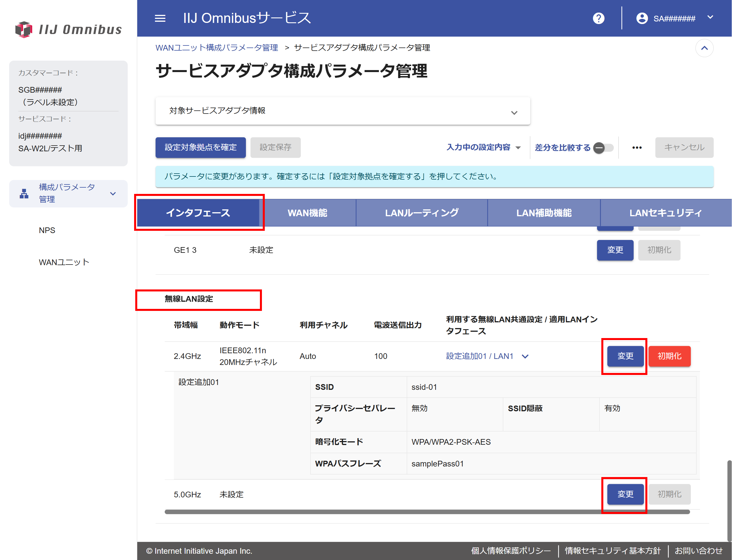Open the LANセキュリティ tab

[666, 213]
